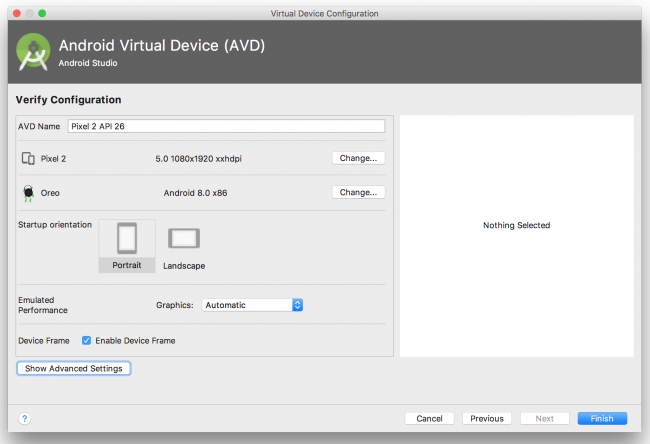Open help with the question mark icon
Screen dimensions: 650x444
(25, 418)
